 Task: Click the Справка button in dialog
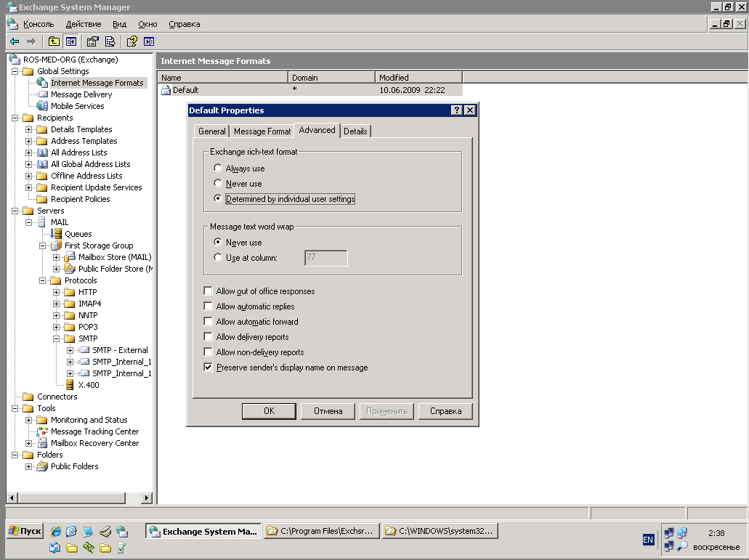point(445,411)
